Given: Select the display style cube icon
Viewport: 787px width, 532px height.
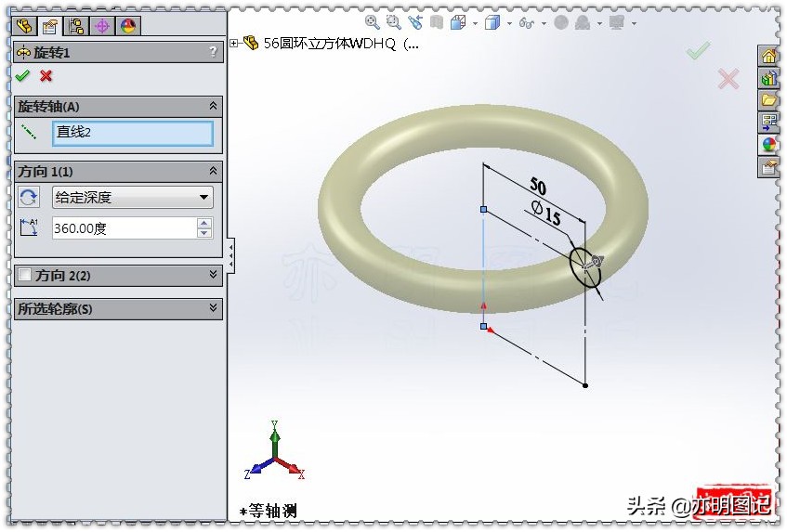Looking at the screenshot, I should pos(492,22).
